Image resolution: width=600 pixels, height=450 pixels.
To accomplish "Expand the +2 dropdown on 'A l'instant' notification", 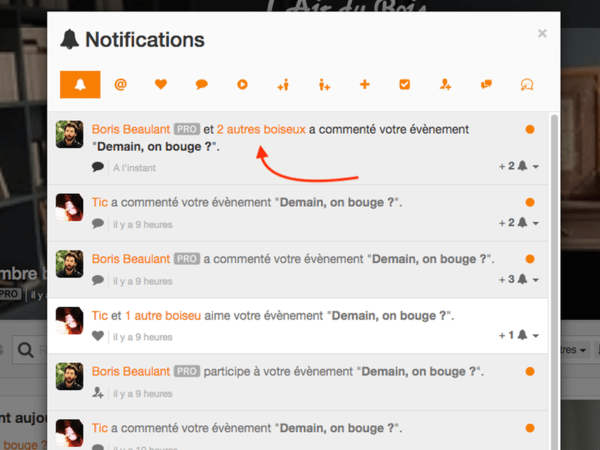I will coord(519,166).
